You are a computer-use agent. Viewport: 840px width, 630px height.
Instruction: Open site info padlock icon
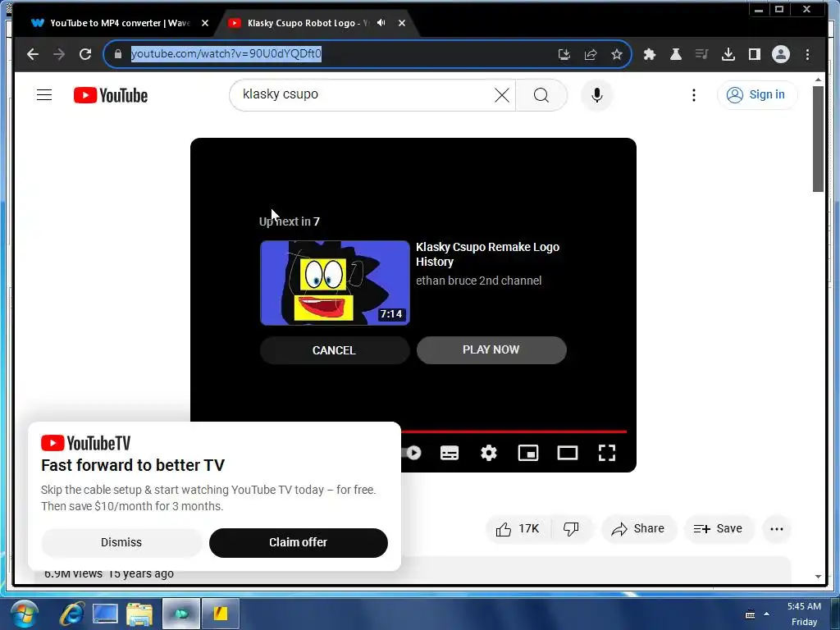click(118, 54)
